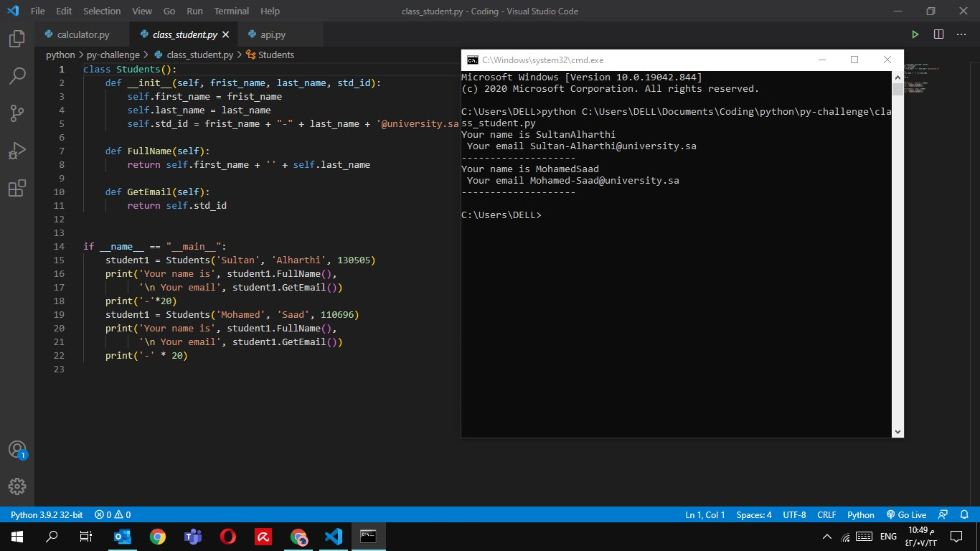This screenshot has width=980, height=551.
Task: Change language mode Python
Action: tap(861, 514)
